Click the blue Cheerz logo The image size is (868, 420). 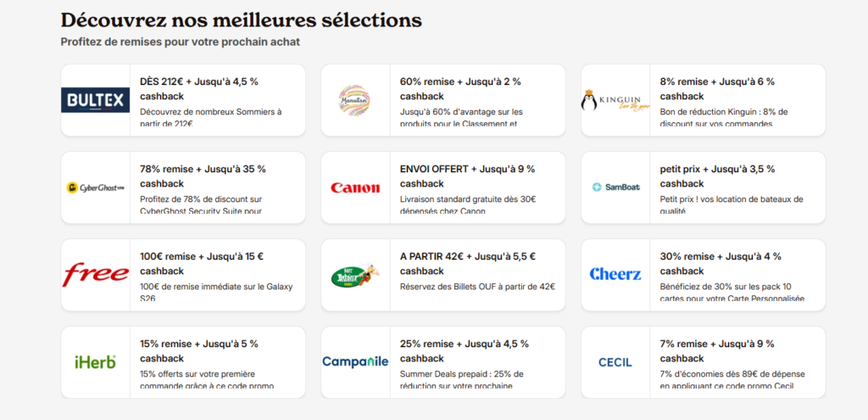(615, 274)
